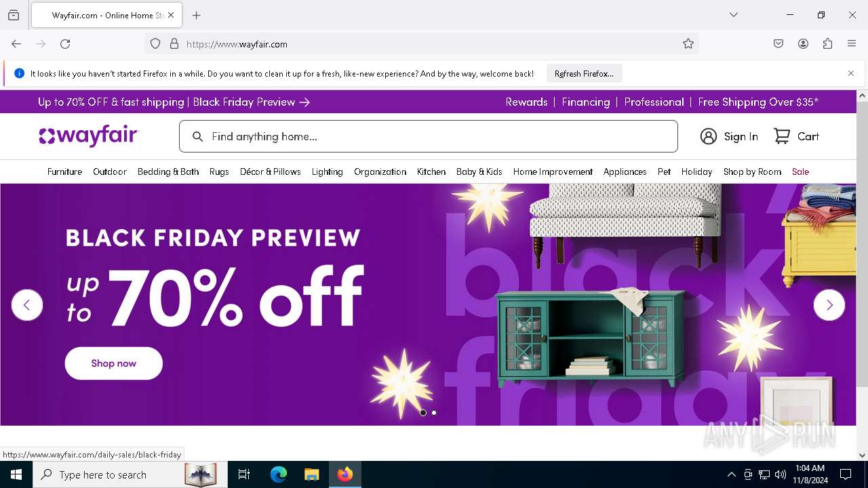
Task: Click the Shop now button
Action: coord(114,363)
